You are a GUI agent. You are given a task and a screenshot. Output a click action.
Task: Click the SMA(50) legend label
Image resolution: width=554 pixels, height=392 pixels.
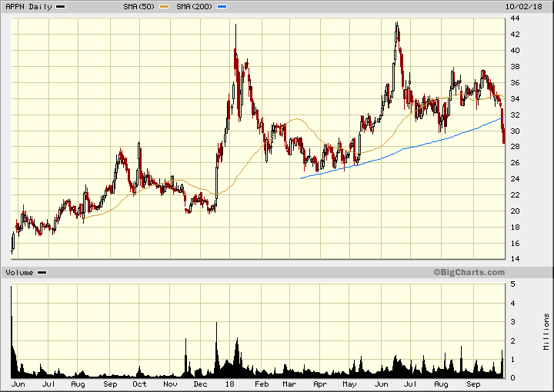point(139,7)
